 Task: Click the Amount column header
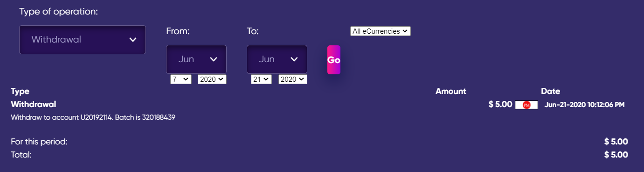point(451,92)
